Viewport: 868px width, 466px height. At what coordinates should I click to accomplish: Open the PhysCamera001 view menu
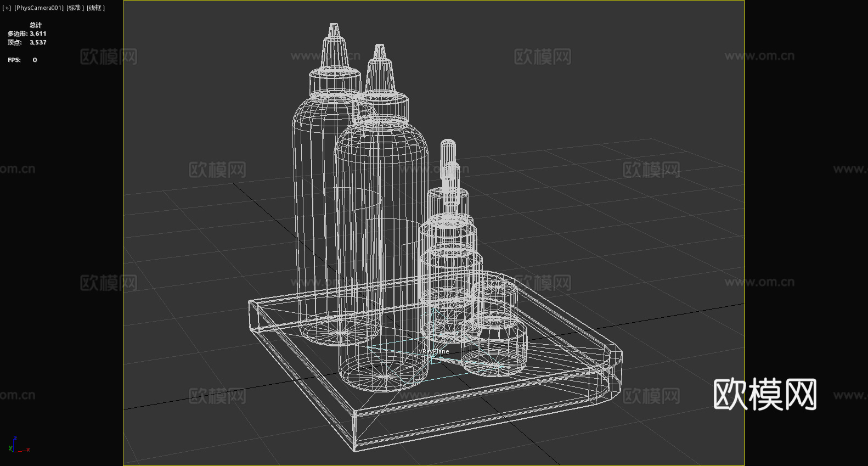tap(39, 8)
